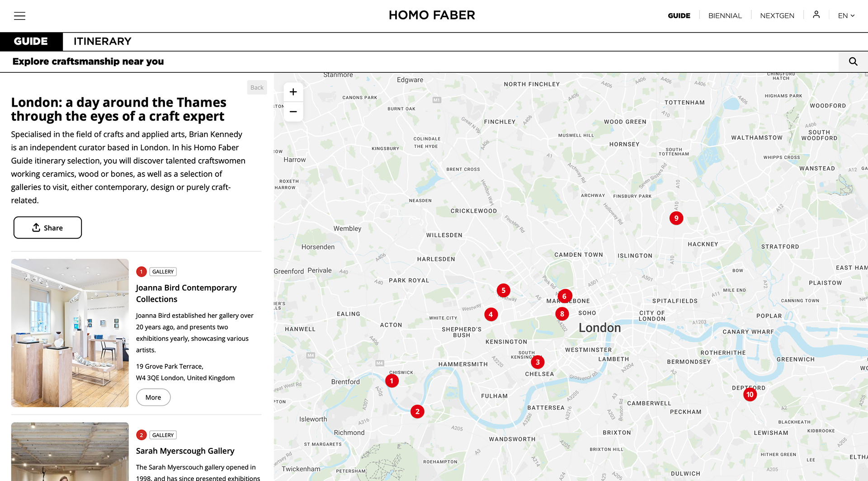Open the EN language dropdown
Screen dimensions: 868x481
[x=846, y=15]
